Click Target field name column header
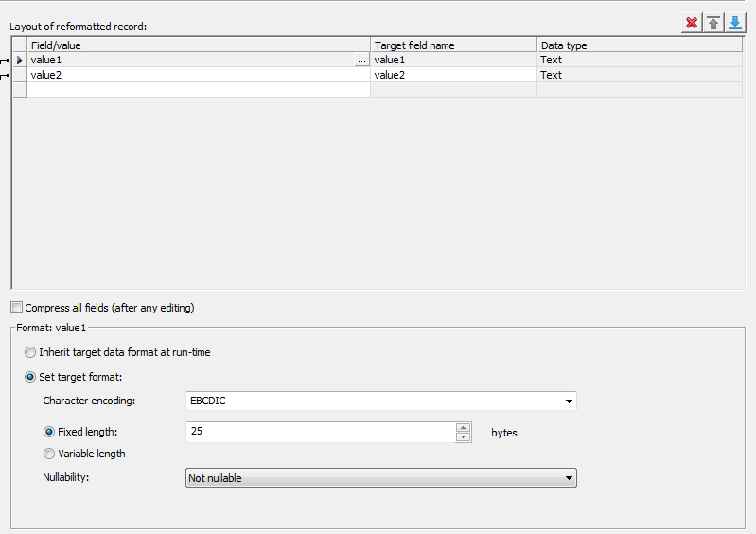Viewport: 756px width, 534px height. click(453, 44)
